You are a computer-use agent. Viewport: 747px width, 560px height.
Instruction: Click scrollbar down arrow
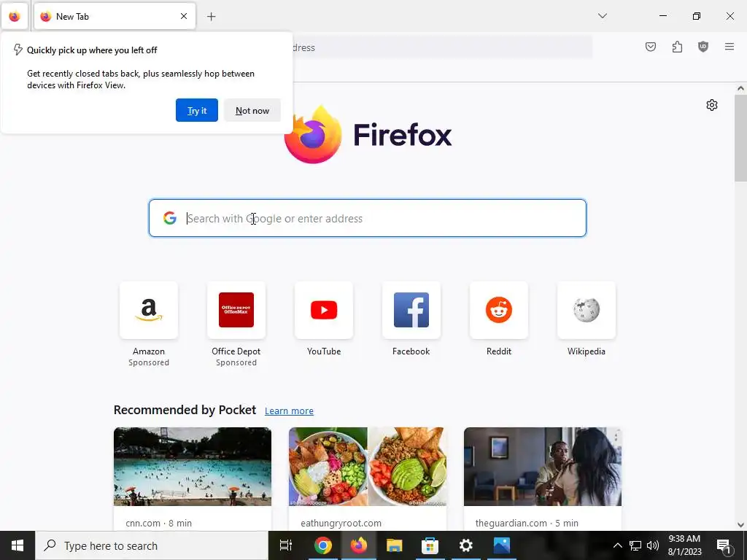740,525
